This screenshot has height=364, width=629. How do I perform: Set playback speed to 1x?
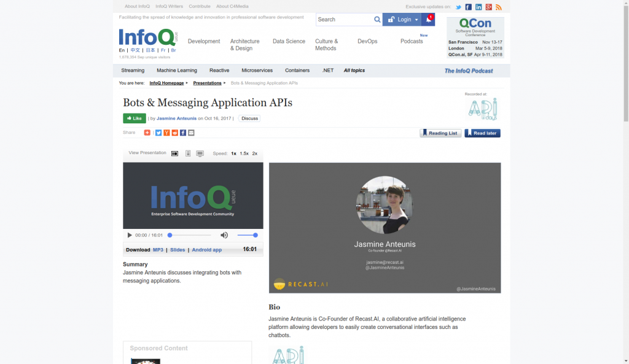click(233, 153)
